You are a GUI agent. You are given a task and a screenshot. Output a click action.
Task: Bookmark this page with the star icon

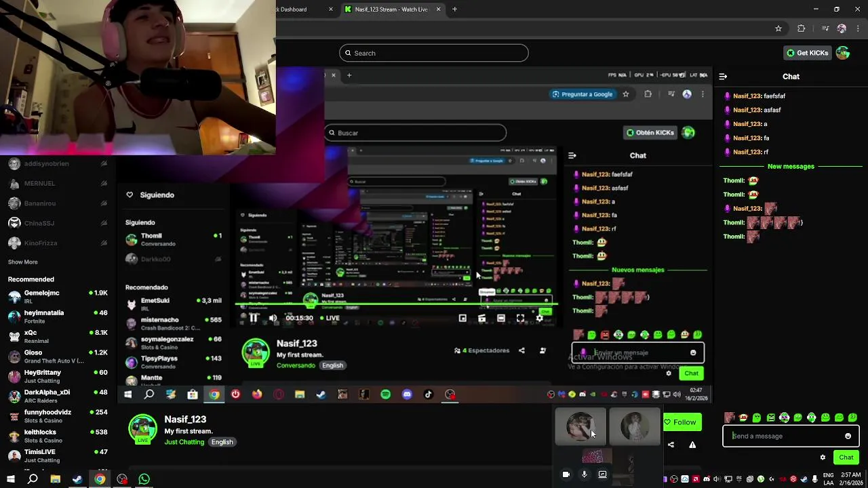[x=778, y=28]
